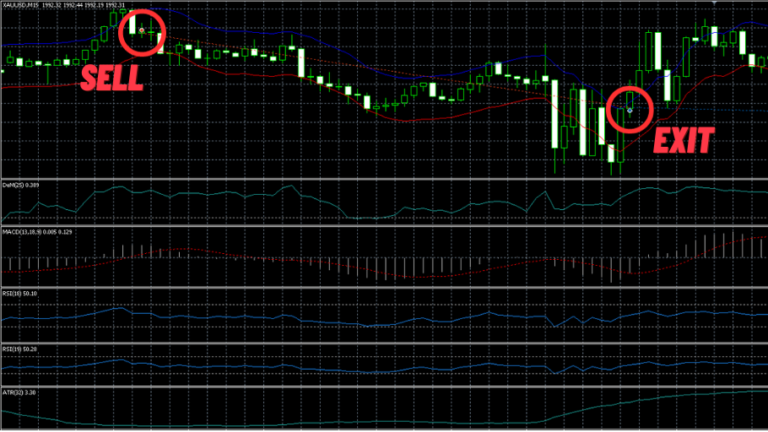Click the red EXIT circle marker
Image resolution: width=768 pixels, height=432 pixels.
point(628,107)
